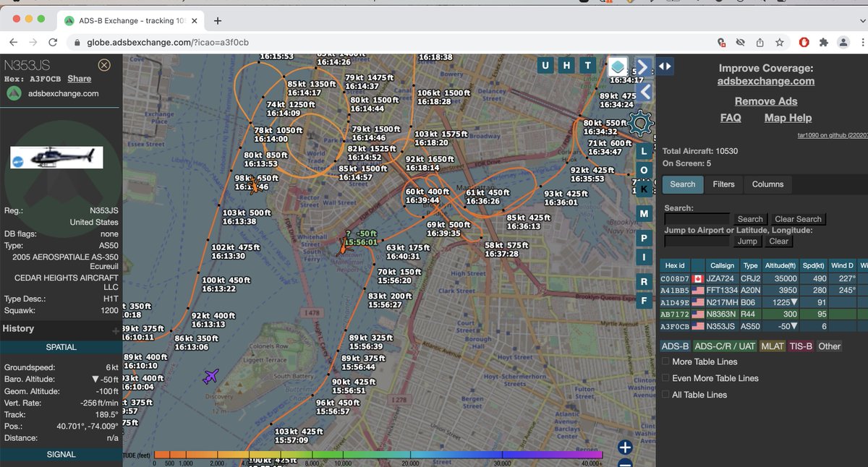Click the double-arrow sidebar toggle

point(665,66)
